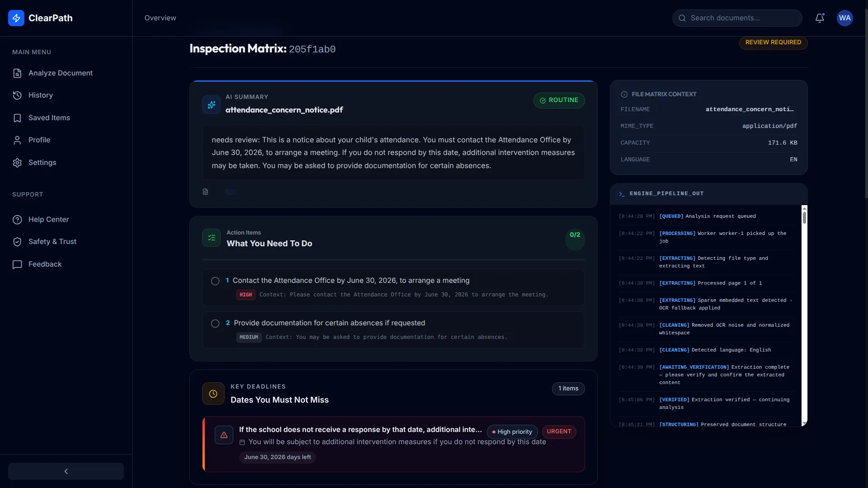Click the deadline warning triangle icon
Screen dimensions: 868x488
click(x=224, y=435)
